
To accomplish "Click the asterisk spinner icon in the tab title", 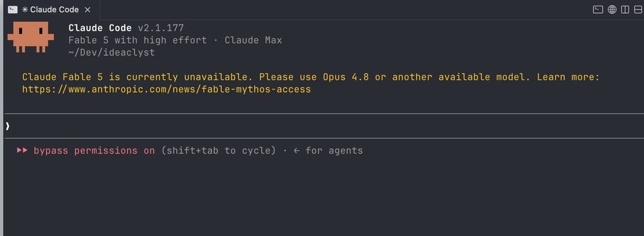I will tap(25, 9).
